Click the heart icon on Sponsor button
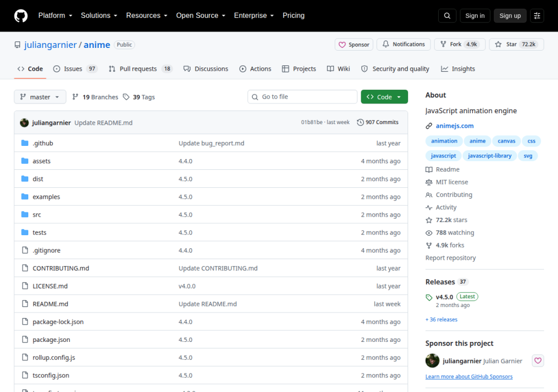This screenshot has width=558, height=392. coord(342,45)
